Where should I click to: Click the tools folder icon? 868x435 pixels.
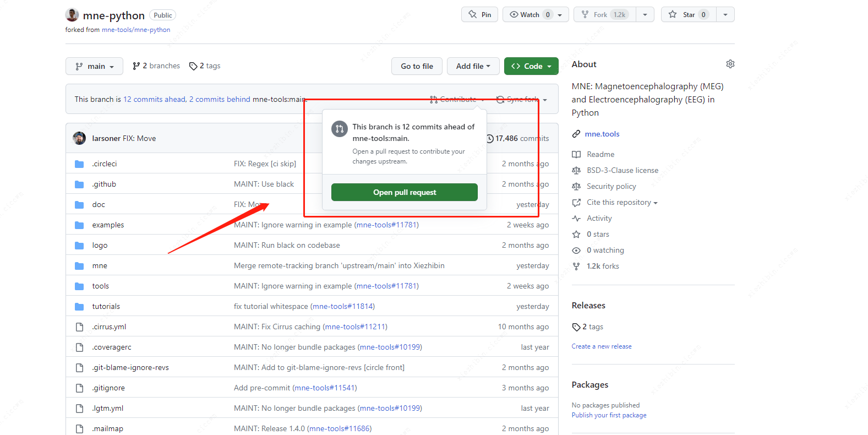[x=79, y=286]
